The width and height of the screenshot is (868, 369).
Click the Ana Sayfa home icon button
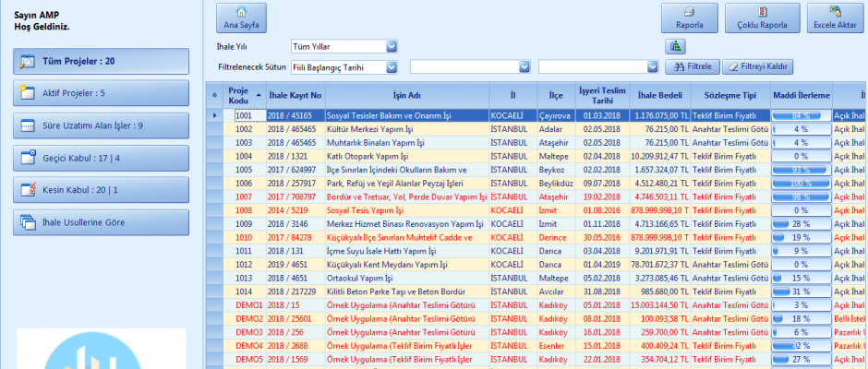tap(240, 13)
